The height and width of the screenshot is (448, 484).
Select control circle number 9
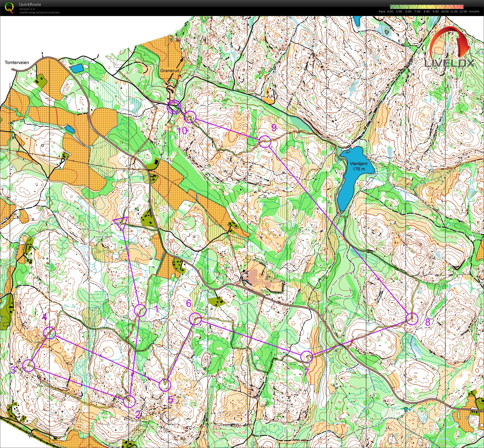[x=265, y=142]
